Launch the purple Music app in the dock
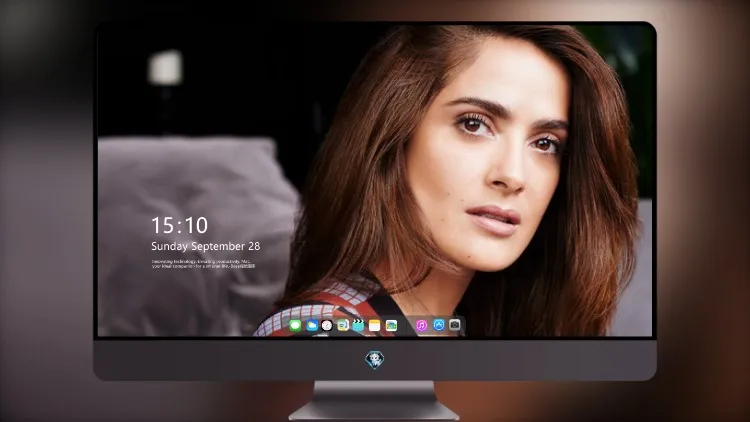The width and height of the screenshot is (750, 422). (421, 326)
